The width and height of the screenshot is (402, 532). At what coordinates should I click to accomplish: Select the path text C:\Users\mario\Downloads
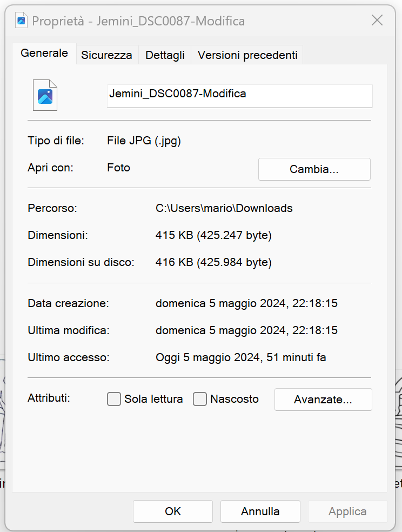[x=224, y=208]
